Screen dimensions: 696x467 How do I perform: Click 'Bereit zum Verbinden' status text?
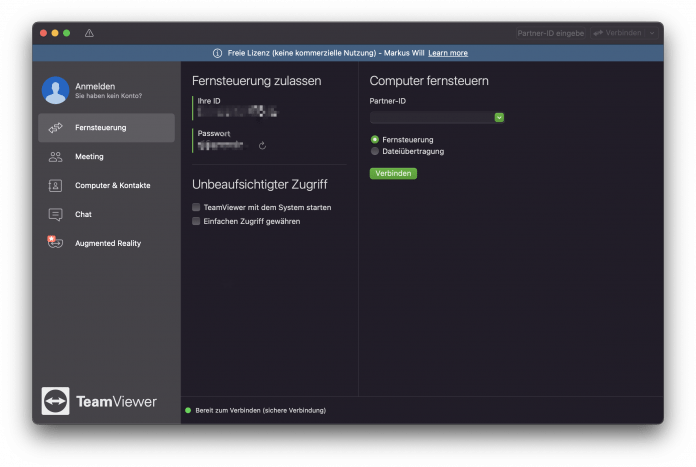click(x=261, y=411)
